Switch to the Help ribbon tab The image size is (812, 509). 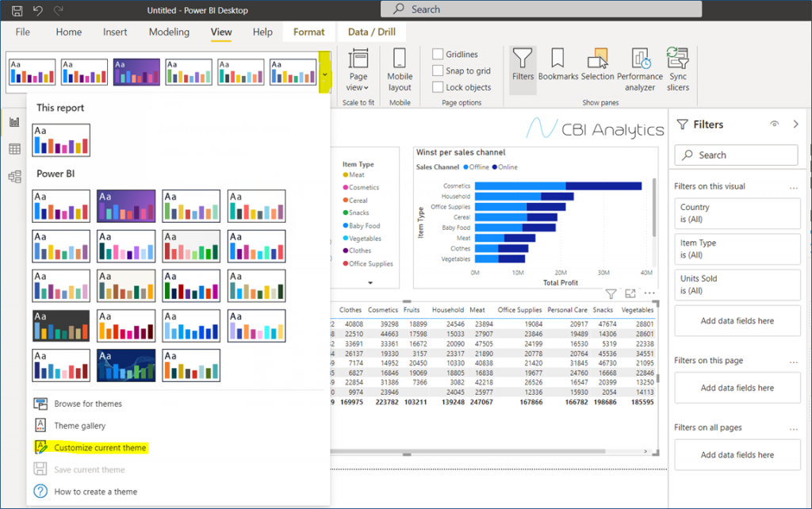point(262,32)
